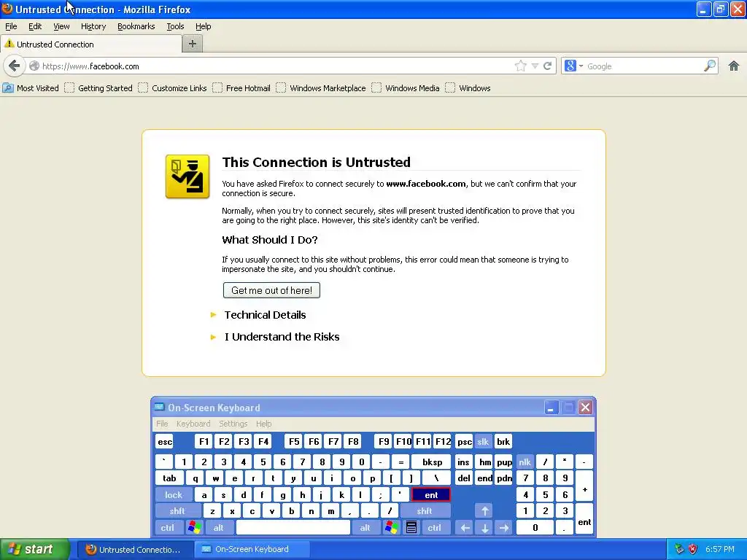747x560 pixels.
Task: Open the Most Visited bookmarks folder
Action: click(x=31, y=88)
